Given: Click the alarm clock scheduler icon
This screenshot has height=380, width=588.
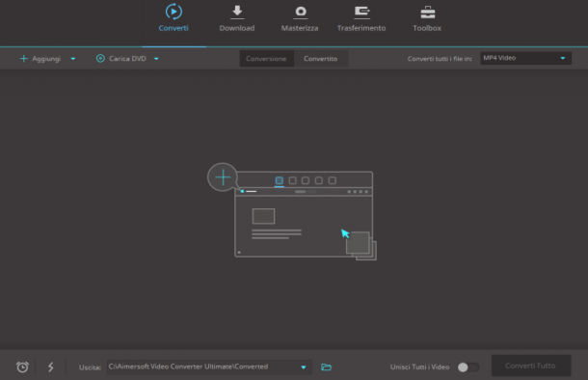Looking at the screenshot, I should tap(22, 366).
